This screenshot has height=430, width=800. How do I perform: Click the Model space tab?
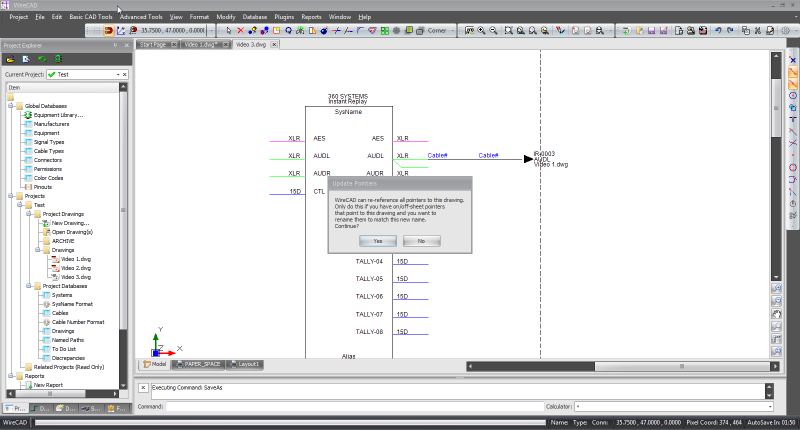tap(155, 364)
